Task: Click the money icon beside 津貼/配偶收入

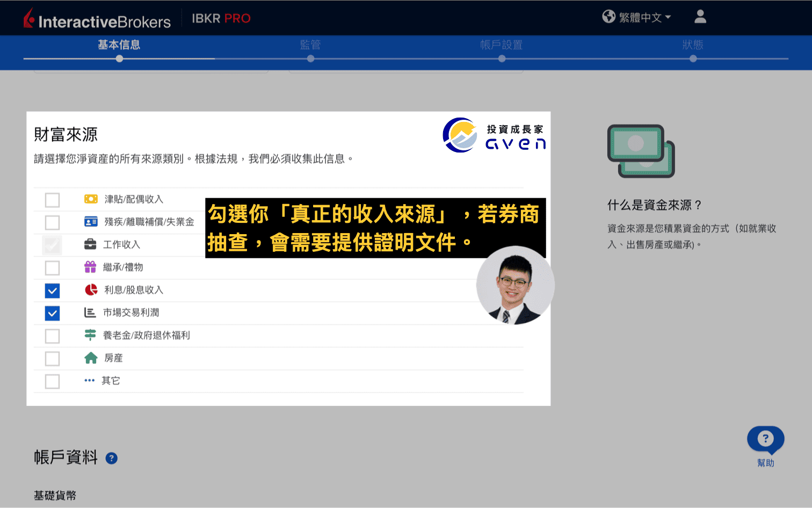Action: [x=90, y=199]
